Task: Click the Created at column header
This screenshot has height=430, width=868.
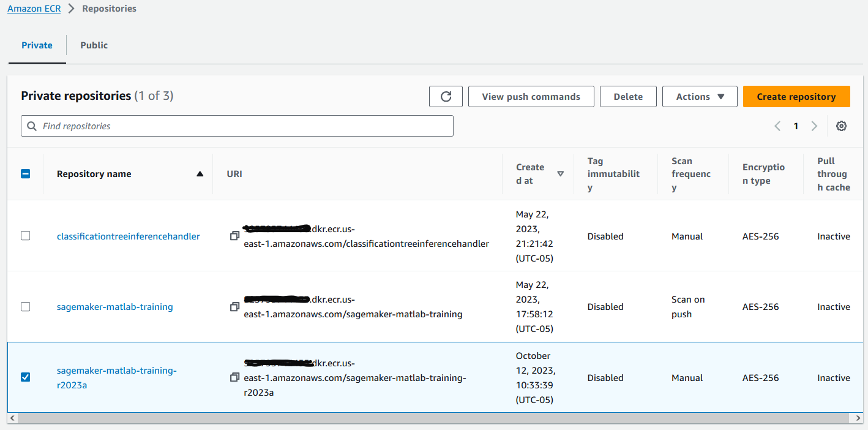Action: coord(530,174)
